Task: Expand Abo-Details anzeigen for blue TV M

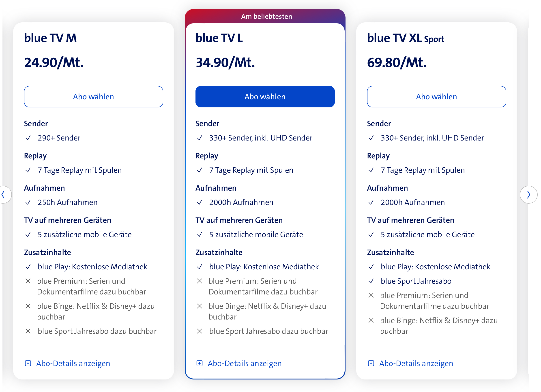Action: pyautogui.click(x=73, y=363)
